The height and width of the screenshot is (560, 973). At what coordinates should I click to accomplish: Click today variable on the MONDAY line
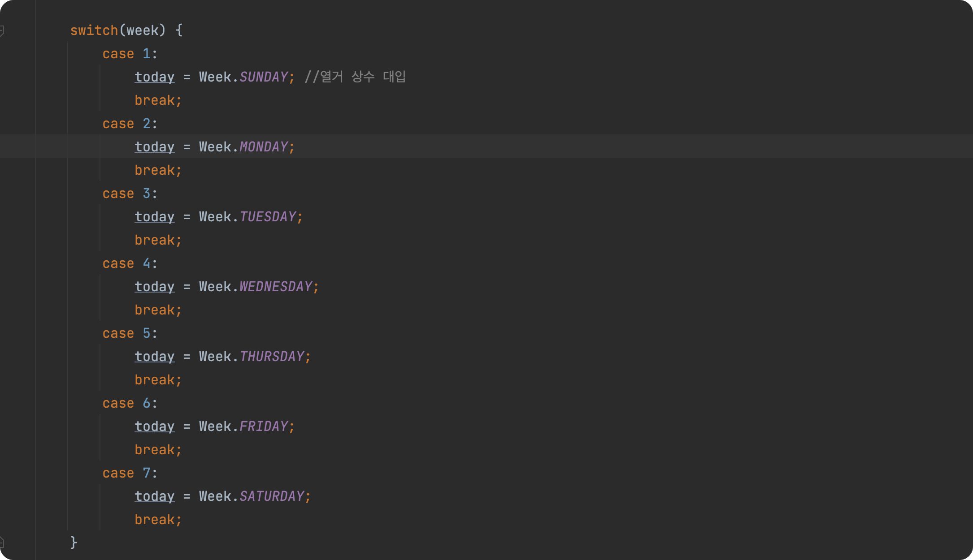154,147
